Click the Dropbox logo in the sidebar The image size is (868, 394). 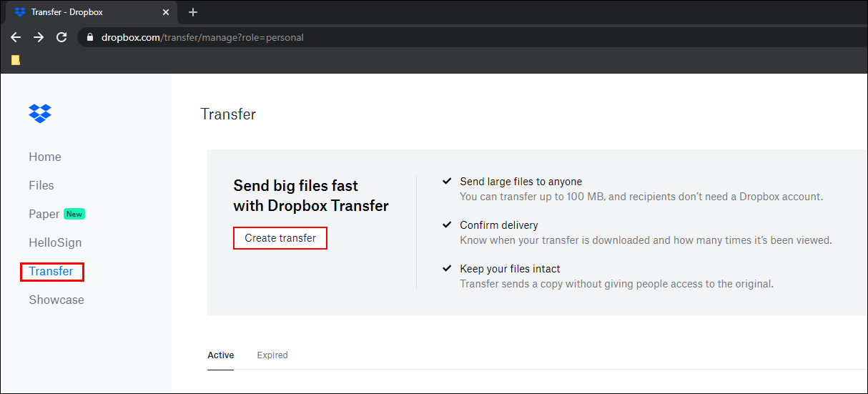(x=40, y=113)
